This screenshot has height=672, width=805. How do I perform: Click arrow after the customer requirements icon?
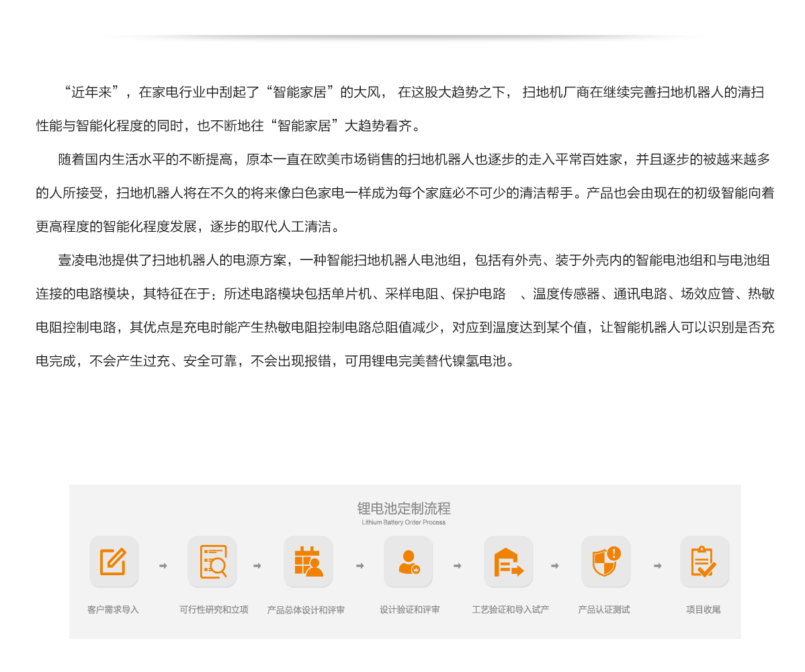point(163,566)
